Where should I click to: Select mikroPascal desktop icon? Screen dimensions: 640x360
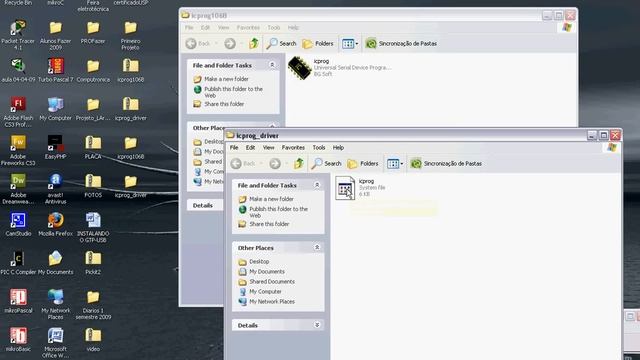pyautogui.click(x=18, y=301)
